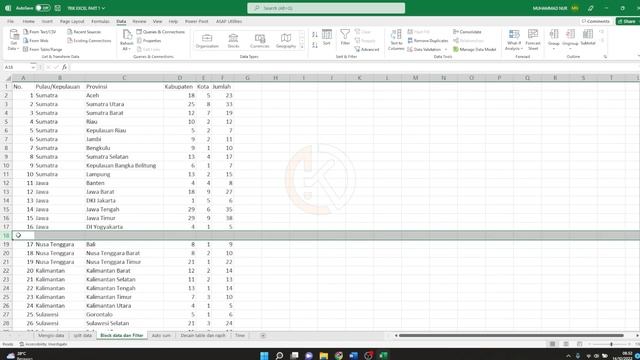Expand Ungroup dropdown in Outline

pos(570,49)
